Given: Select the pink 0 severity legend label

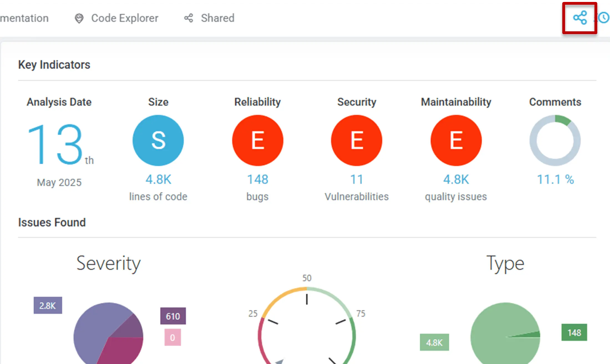Looking at the screenshot, I should click(173, 337).
